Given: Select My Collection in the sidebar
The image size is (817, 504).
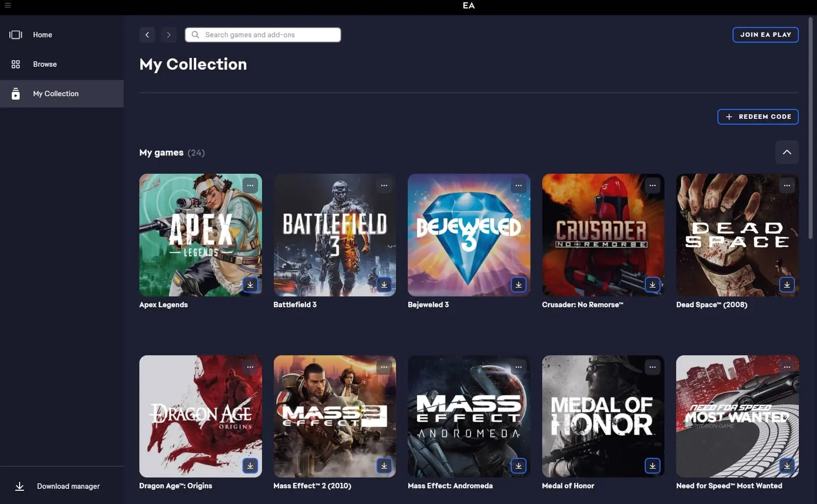Looking at the screenshot, I should (x=62, y=94).
